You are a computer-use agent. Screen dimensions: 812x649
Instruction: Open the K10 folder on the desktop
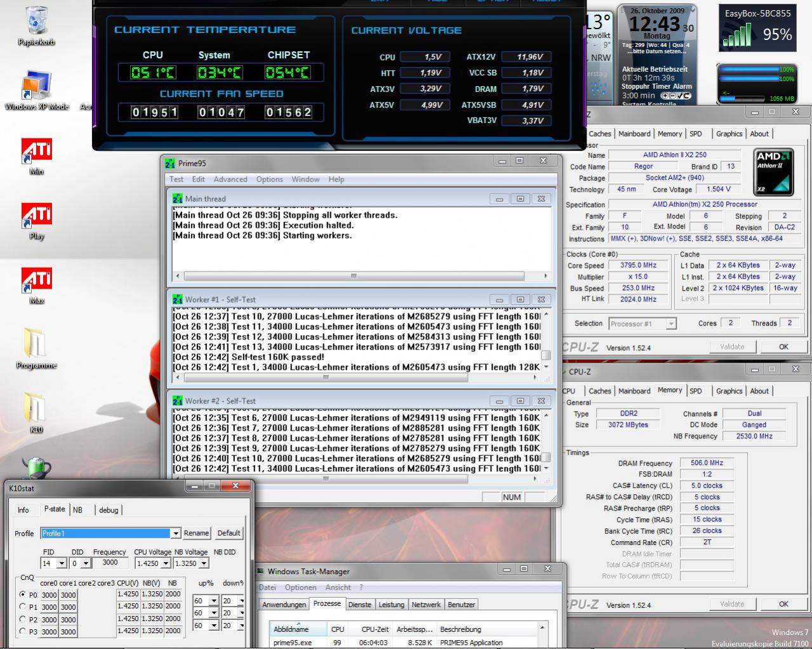pos(36,412)
